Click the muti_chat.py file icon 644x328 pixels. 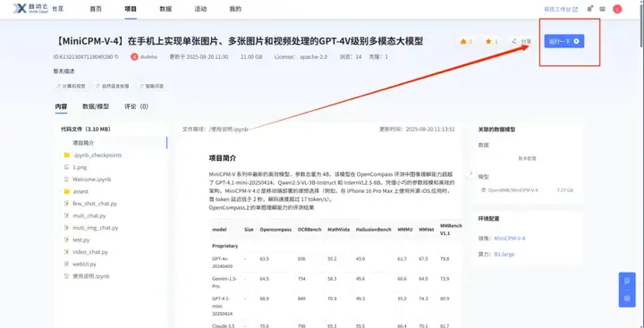click(66, 215)
